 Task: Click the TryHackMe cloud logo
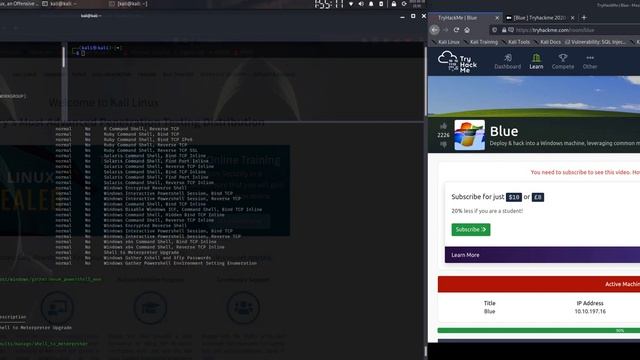(457, 62)
